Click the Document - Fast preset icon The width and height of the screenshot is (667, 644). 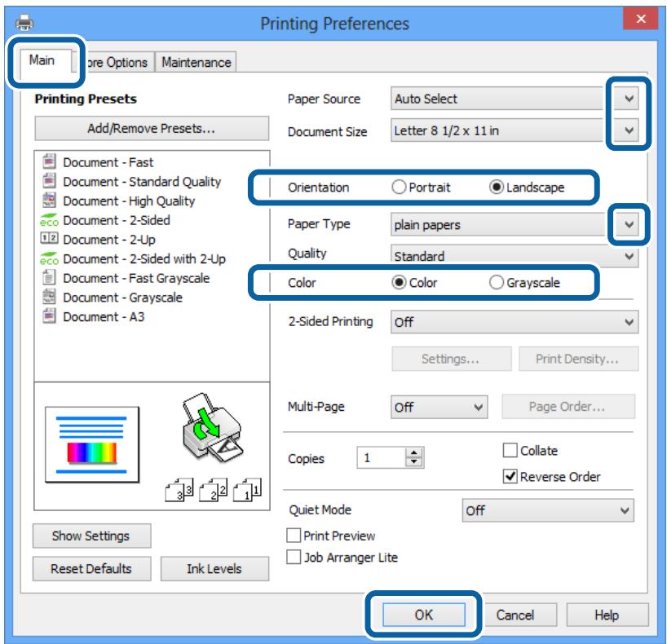49,161
